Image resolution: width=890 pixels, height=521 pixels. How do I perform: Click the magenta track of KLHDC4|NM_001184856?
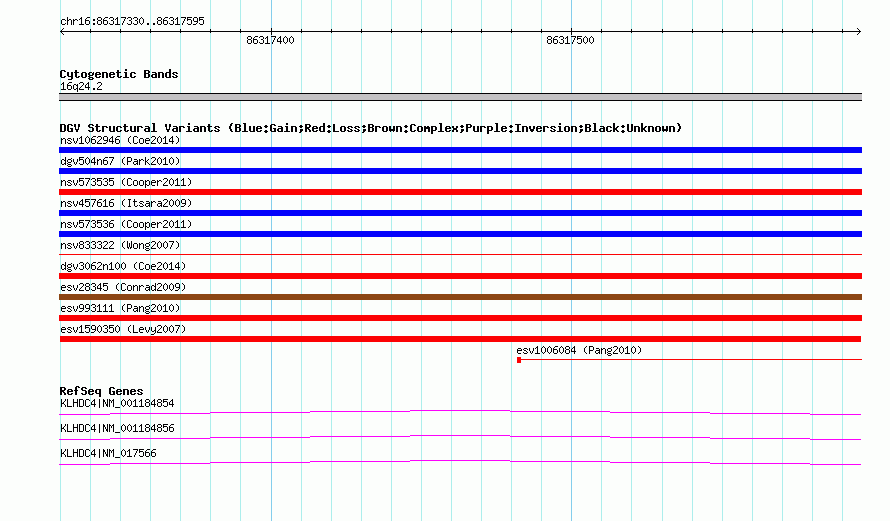tap(460, 438)
